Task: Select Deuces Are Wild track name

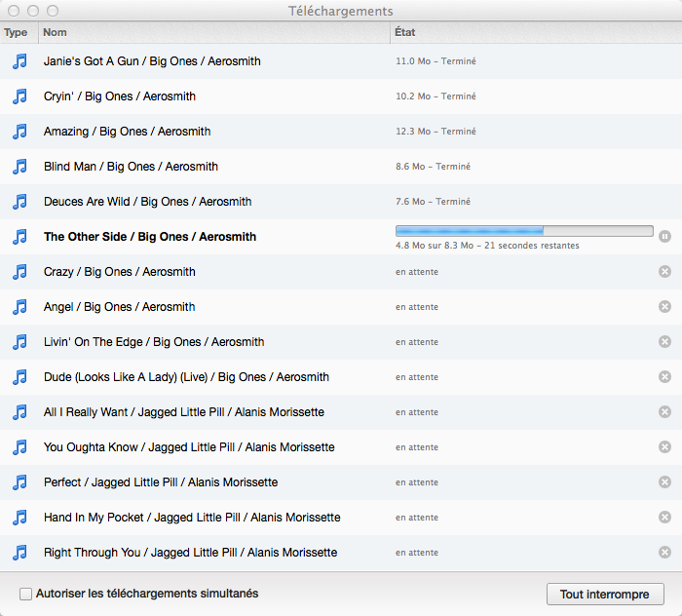Action: click(x=147, y=202)
